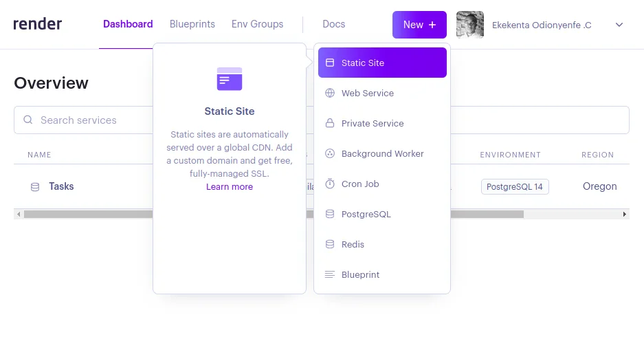
Task: Choose PostgreSQL from the New menu
Action: pyautogui.click(x=382, y=214)
